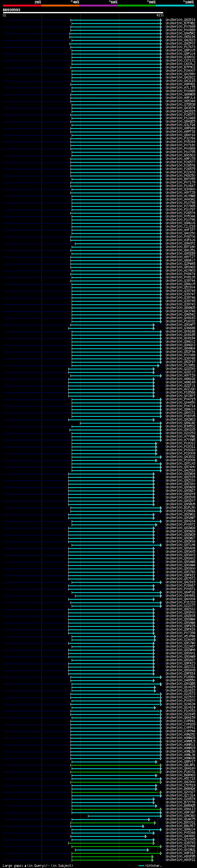
Task: Click the UniRef100_A9PHQ1 hit label
Action: (180, 84)
